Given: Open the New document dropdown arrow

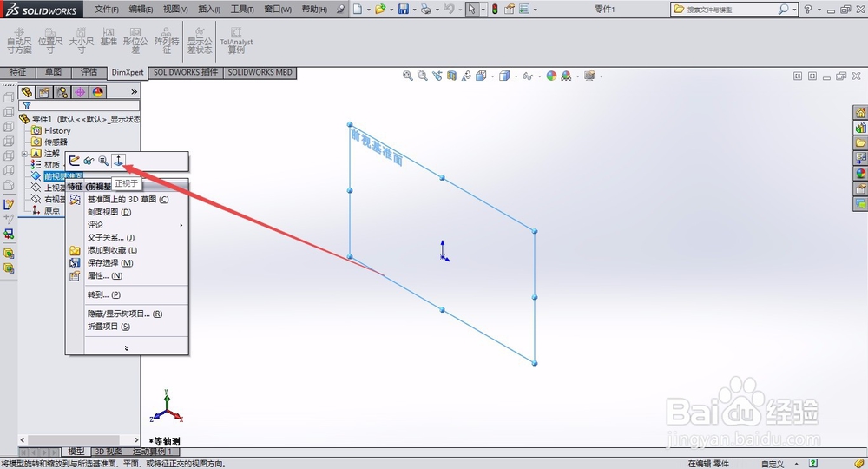Looking at the screenshot, I should click(368, 10).
